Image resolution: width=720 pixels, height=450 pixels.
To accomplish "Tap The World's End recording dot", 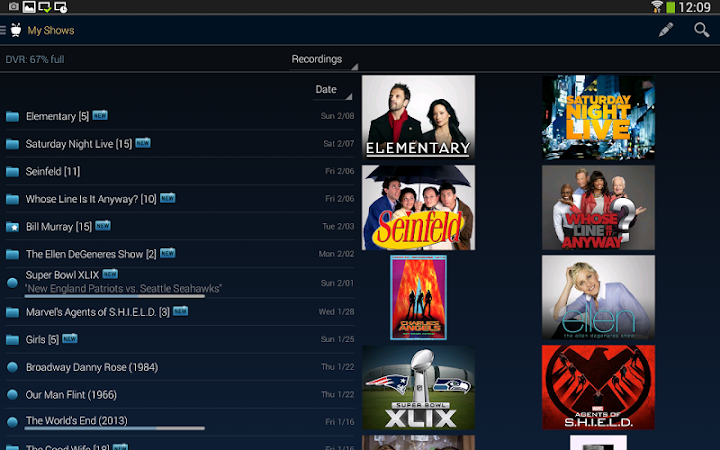I will pyautogui.click(x=12, y=422).
